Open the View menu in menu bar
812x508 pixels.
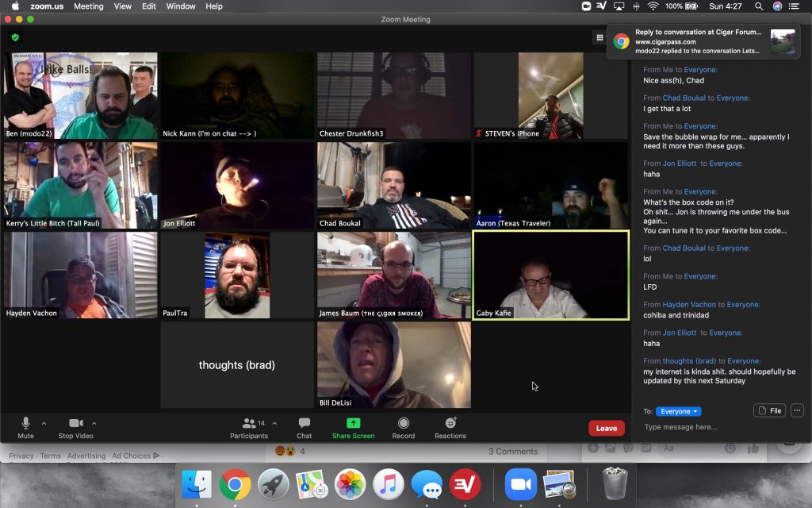coord(122,6)
